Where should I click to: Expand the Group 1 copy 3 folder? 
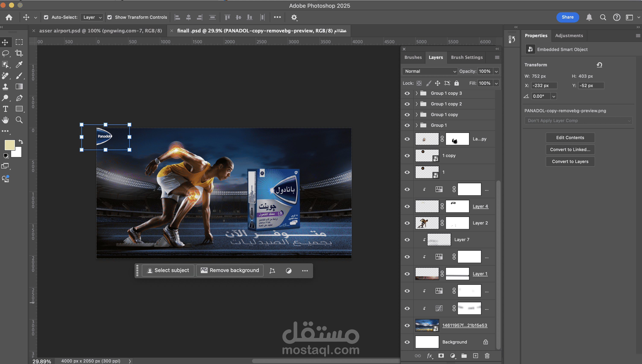[x=417, y=93]
